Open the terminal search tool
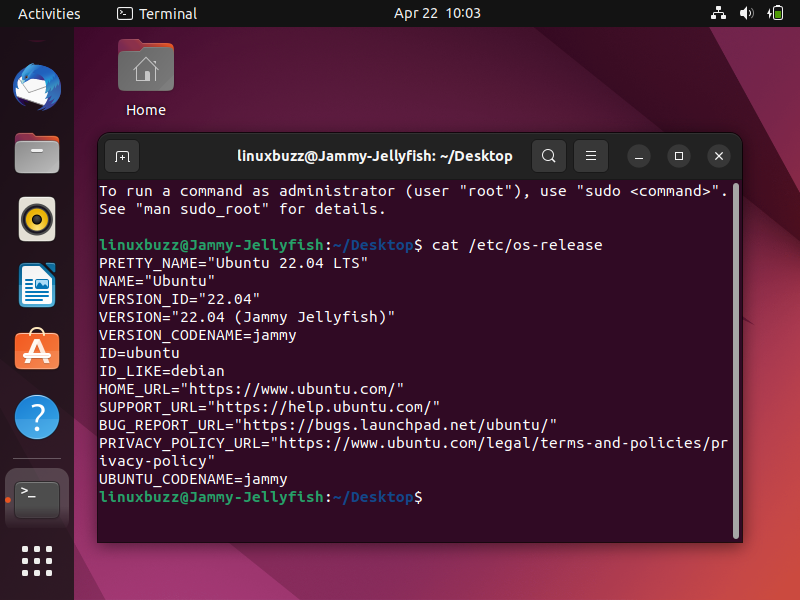Screen dimensions: 800x600 tap(548, 156)
